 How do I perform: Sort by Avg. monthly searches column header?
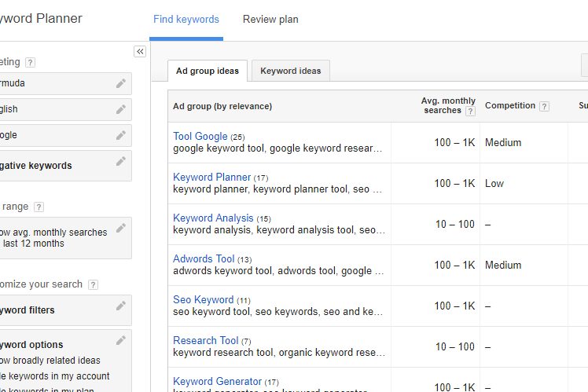[448, 106]
